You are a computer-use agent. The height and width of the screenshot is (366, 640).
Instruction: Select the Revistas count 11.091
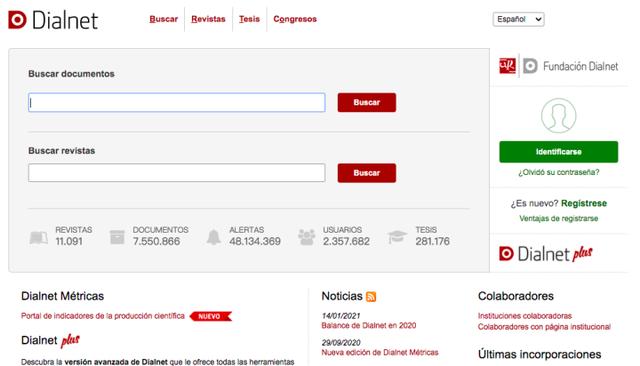coord(69,242)
